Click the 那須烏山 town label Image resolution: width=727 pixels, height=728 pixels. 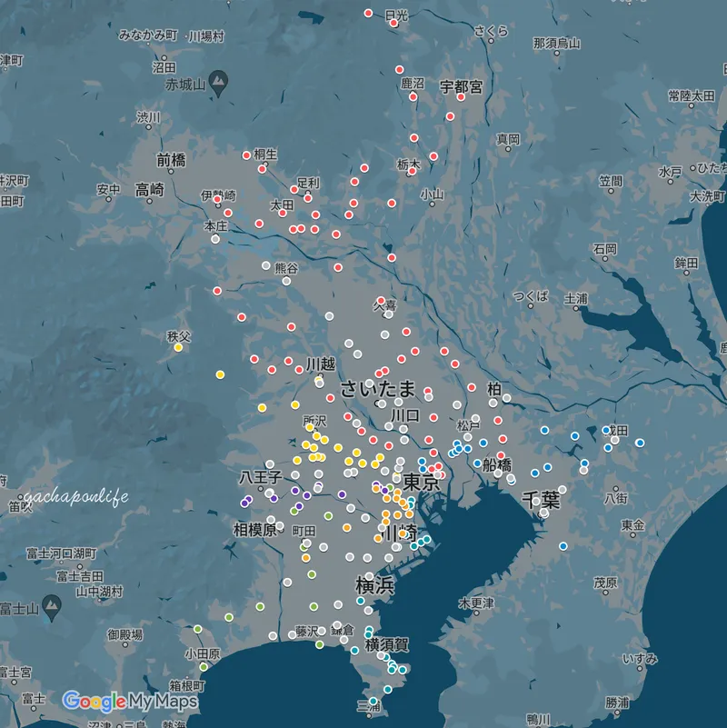[x=557, y=44]
